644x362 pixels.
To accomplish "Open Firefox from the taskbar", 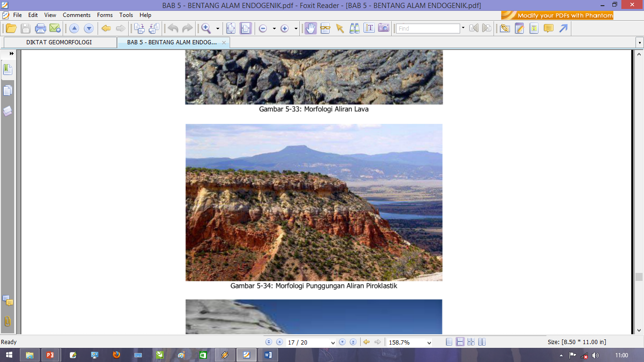I will tap(116, 355).
